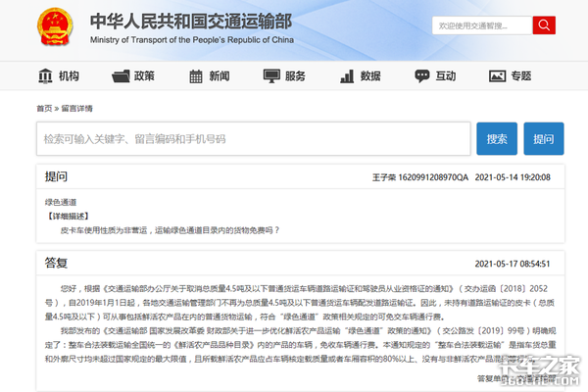This screenshot has height=392, width=588.
Task: Click the message code 1620991208970QA
Action: tap(433, 177)
